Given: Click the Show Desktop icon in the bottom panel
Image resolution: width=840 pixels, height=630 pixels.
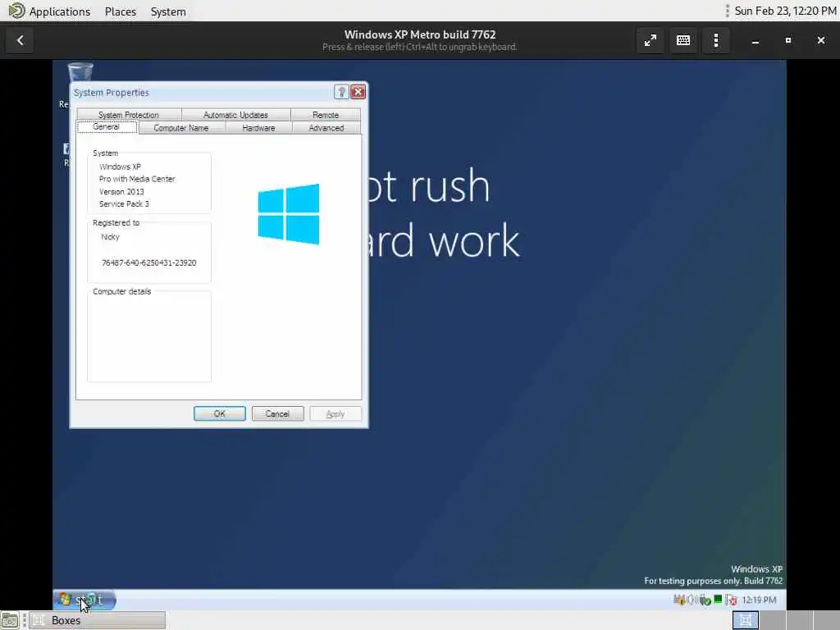Looking at the screenshot, I should 10,620.
